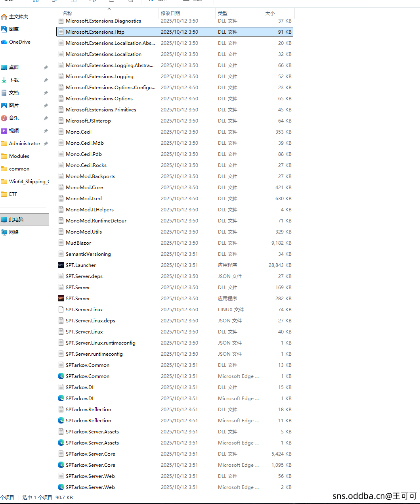Viewport: 420px width, 504px height.
Task: Click the 类型 type column header
Action: tap(223, 13)
